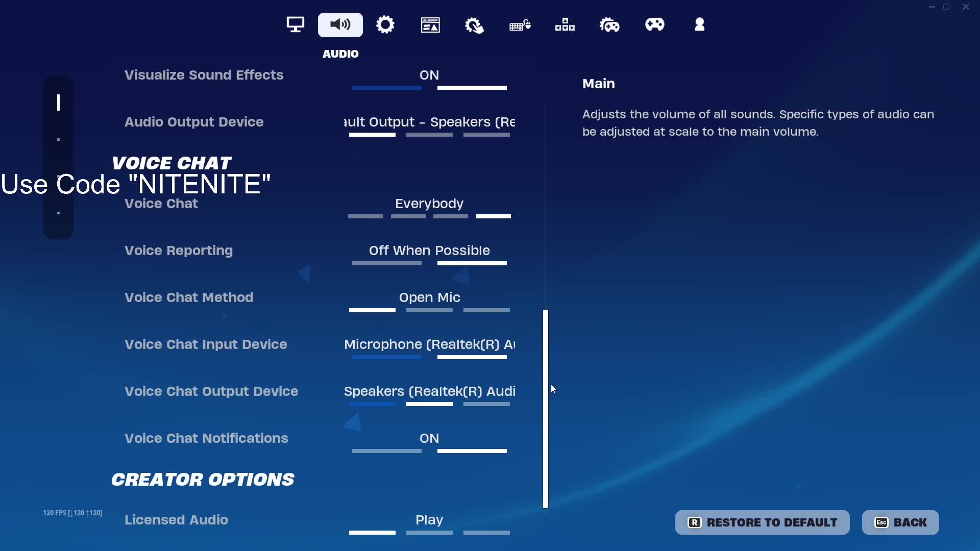Click the 120 FPS counter text
The image size is (980, 551).
pyautogui.click(x=72, y=513)
